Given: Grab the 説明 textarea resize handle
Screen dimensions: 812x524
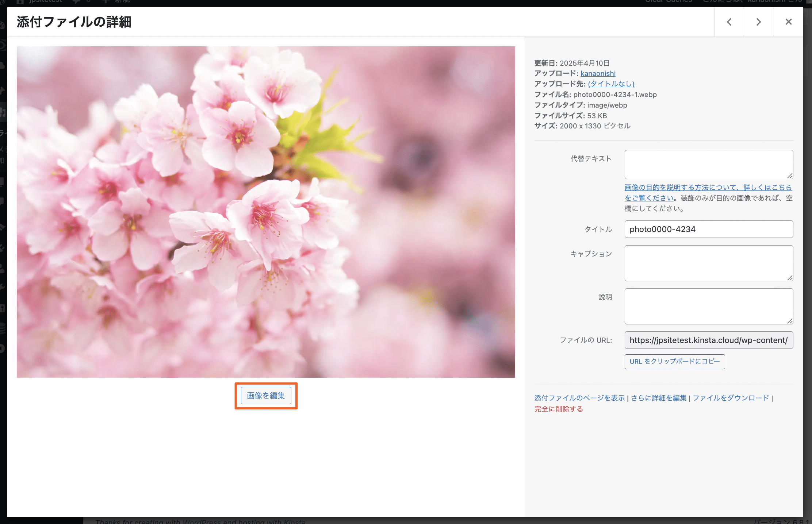Looking at the screenshot, I should click(x=790, y=321).
